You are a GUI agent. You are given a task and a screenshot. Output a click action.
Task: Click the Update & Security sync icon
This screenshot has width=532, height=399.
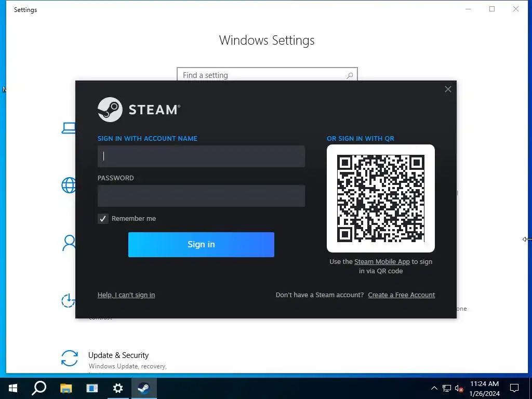[70, 358]
